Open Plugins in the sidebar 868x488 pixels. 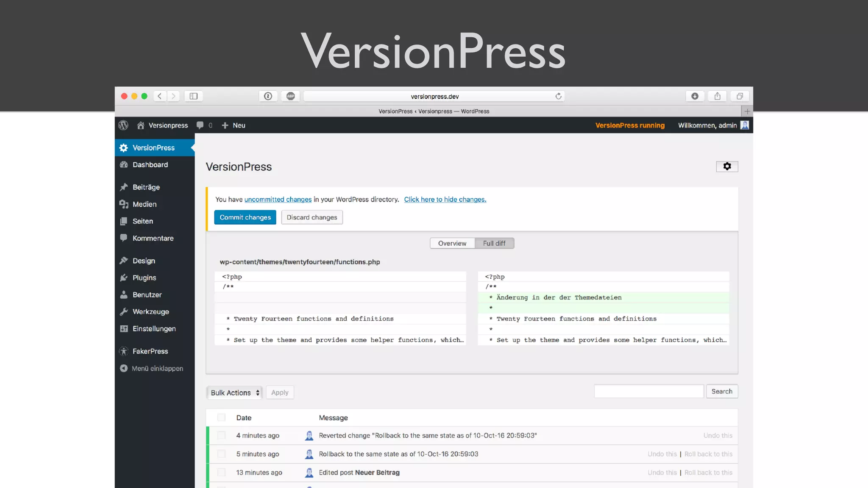click(x=155, y=277)
